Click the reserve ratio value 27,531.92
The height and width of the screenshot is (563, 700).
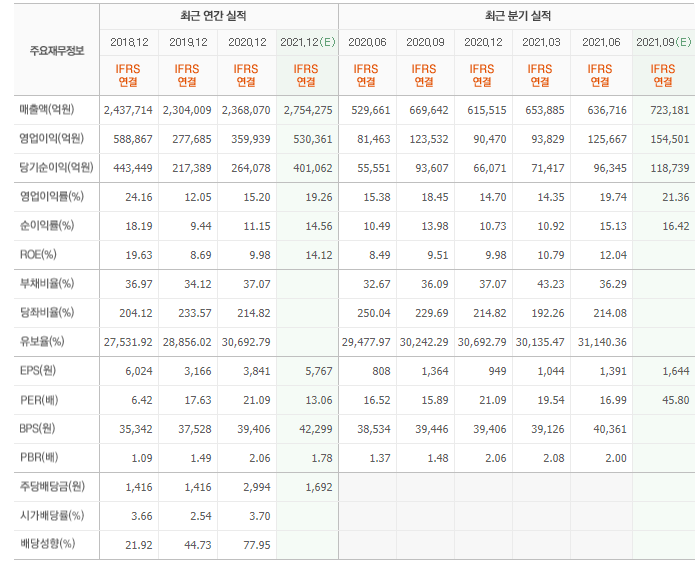pos(128,342)
